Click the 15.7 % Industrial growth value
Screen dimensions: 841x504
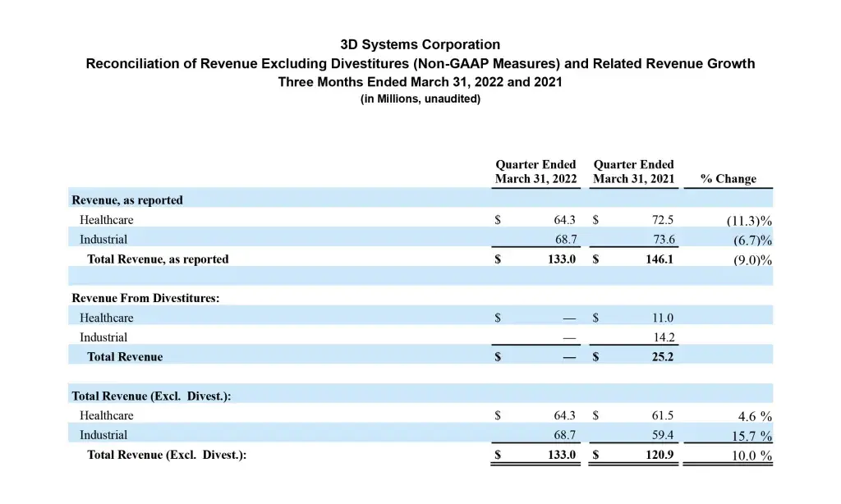(749, 437)
